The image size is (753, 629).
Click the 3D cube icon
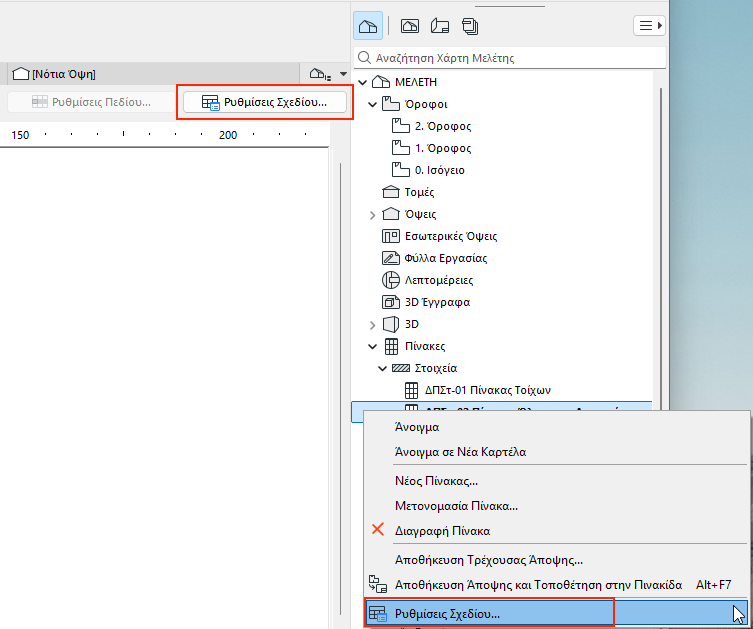point(390,325)
